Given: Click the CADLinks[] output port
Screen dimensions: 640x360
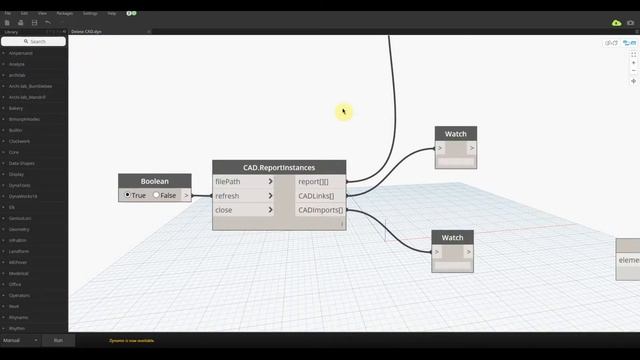Looking at the screenshot, I should [320, 196].
